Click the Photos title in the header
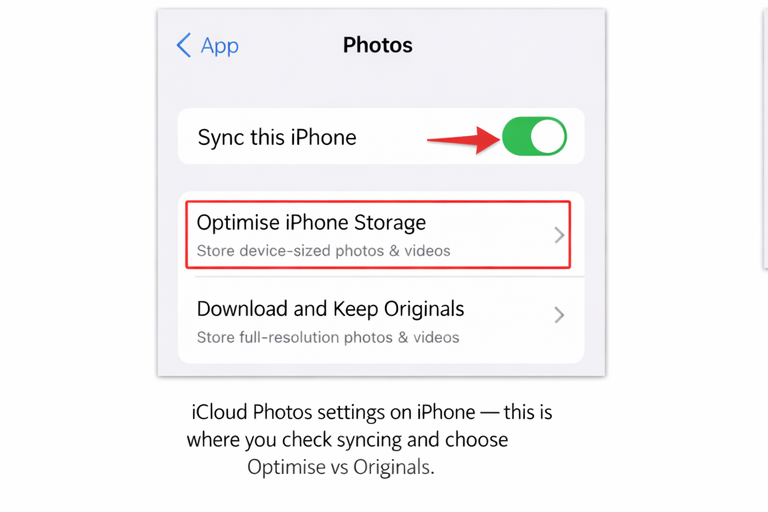This screenshot has width=768, height=512. click(x=378, y=45)
